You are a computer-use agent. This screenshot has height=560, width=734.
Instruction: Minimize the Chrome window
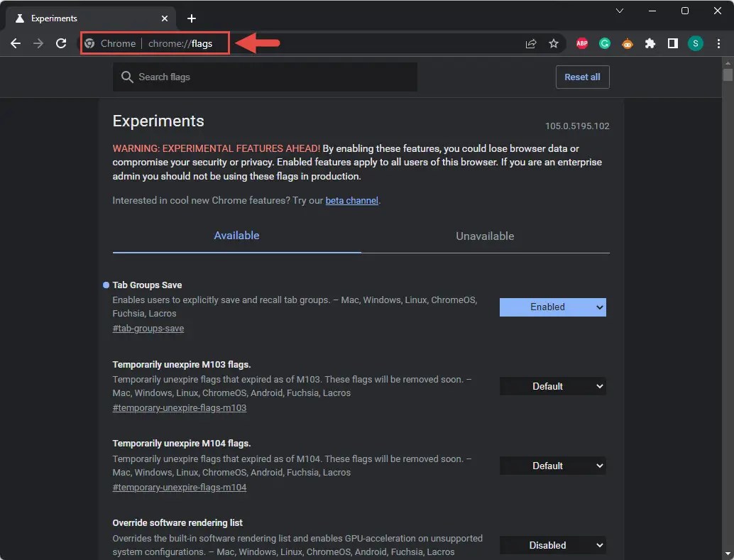(652, 11)
